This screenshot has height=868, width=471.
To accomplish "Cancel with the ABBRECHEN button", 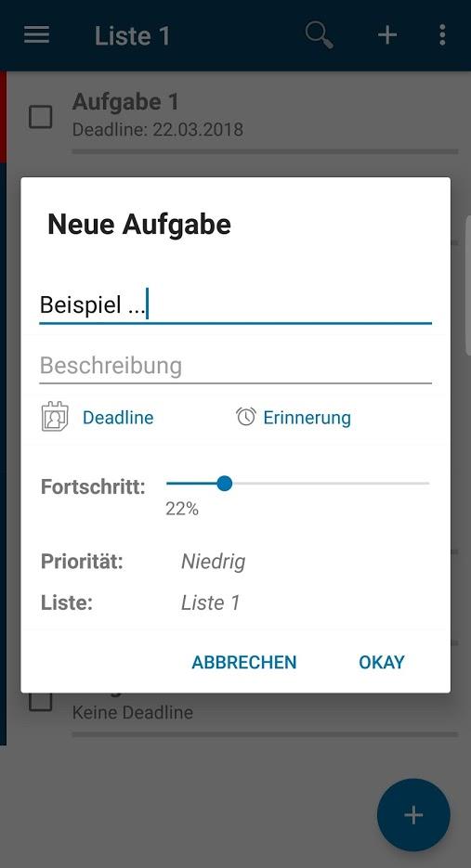I will tap(243, 662).
